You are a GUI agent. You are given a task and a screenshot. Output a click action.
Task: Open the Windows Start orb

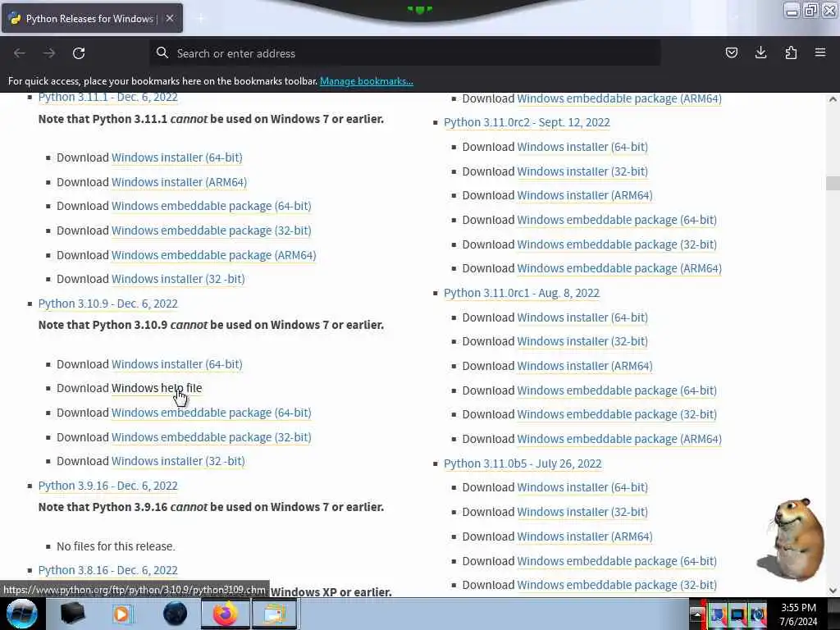21,614
